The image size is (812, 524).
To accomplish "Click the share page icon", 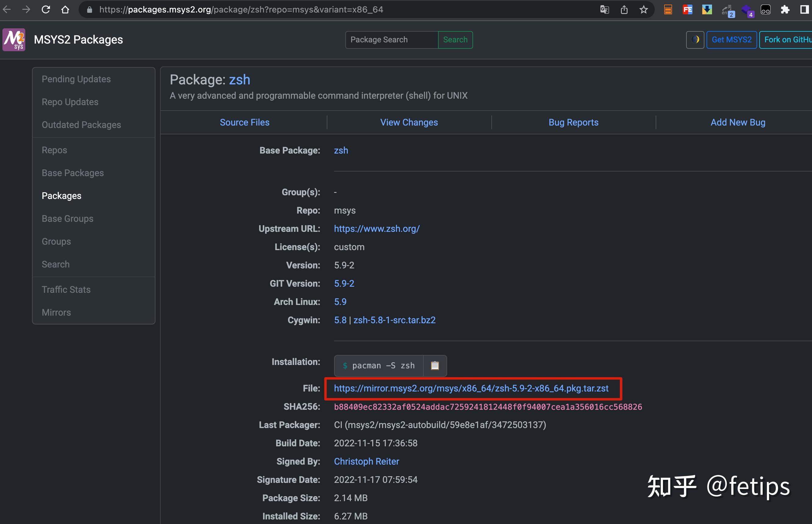I will pos(624,9).
